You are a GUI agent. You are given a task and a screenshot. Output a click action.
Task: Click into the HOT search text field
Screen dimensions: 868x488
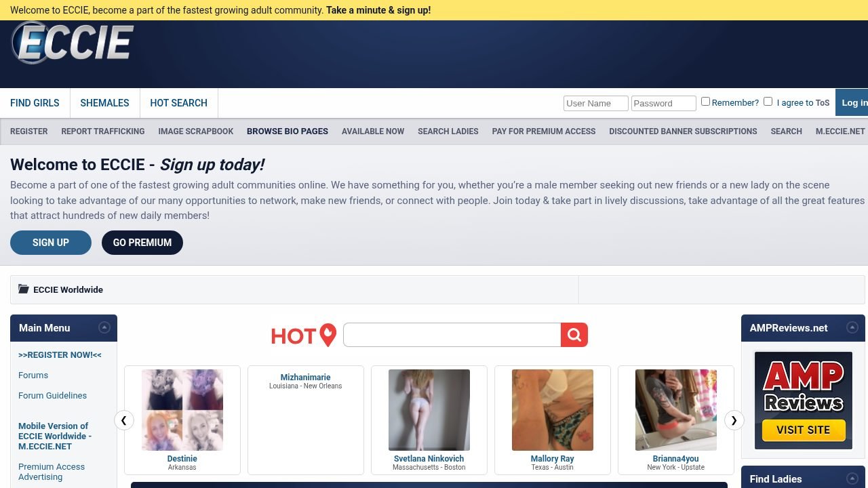click(x=452, y=335)
